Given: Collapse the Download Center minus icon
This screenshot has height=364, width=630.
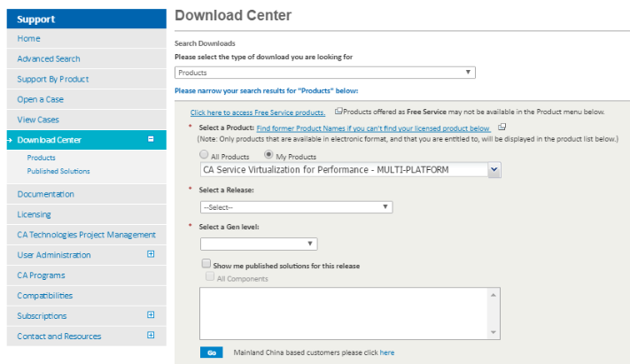Looking at the screenshot, I should pyautogui.click(x=151, y=139).
